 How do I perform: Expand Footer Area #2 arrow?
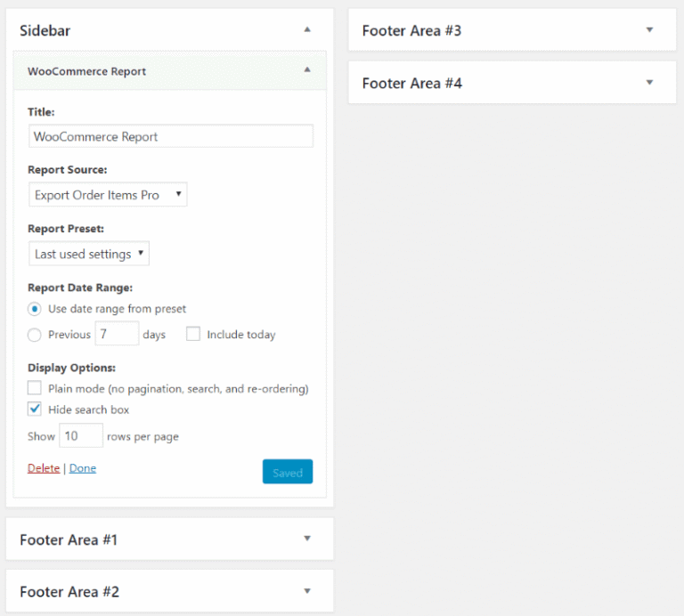click(307, 591)
